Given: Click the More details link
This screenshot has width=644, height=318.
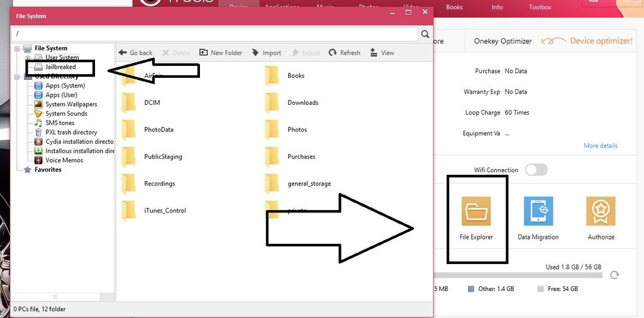Looking at the screenshot, I should point(600,146).
